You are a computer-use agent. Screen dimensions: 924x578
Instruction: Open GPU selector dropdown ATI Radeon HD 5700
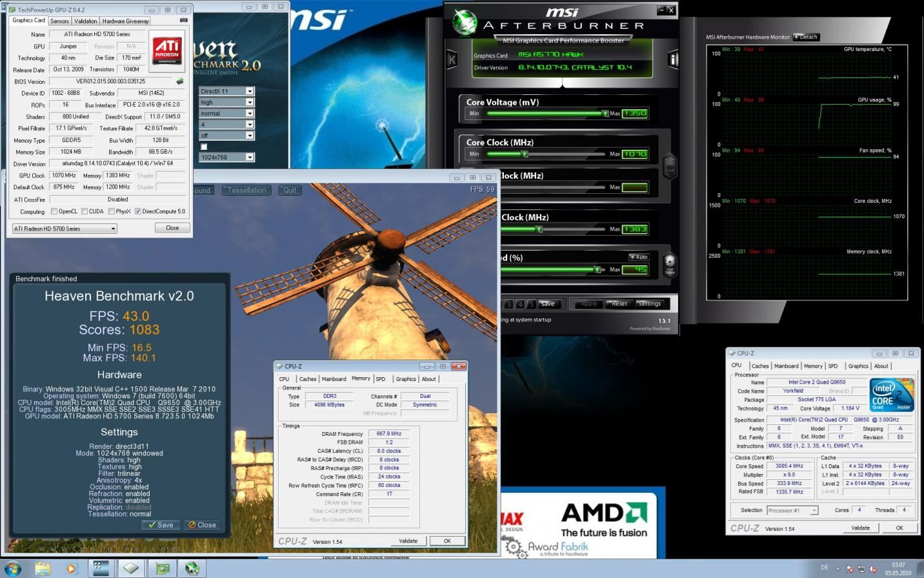pyautogui.click(x=65, y=229)
